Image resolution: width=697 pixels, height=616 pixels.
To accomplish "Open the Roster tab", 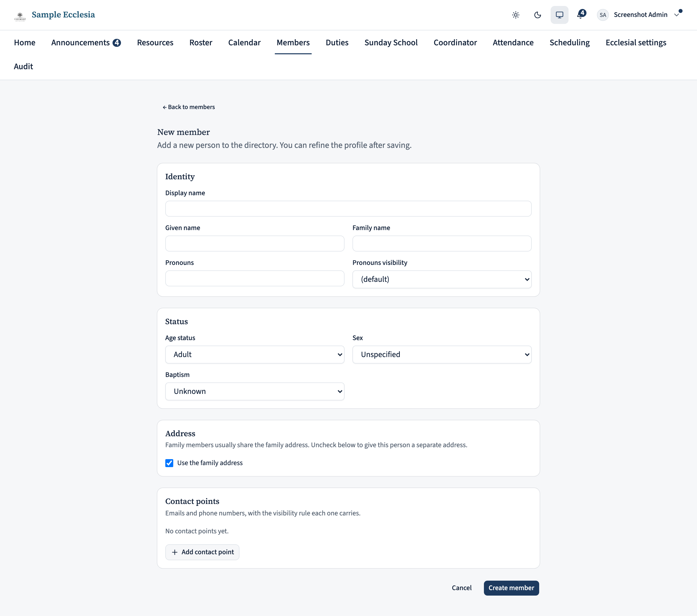I will (201, 42).
